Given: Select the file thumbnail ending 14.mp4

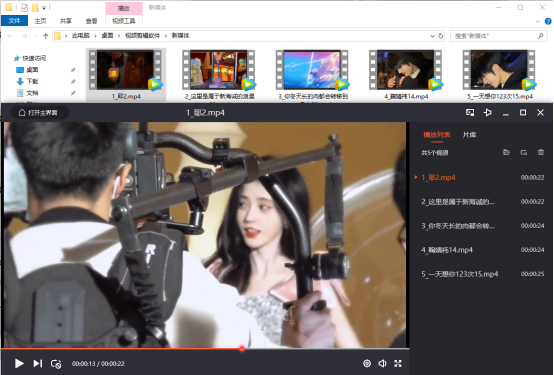Looking at the screenshot, I should [x=406, y=75].
